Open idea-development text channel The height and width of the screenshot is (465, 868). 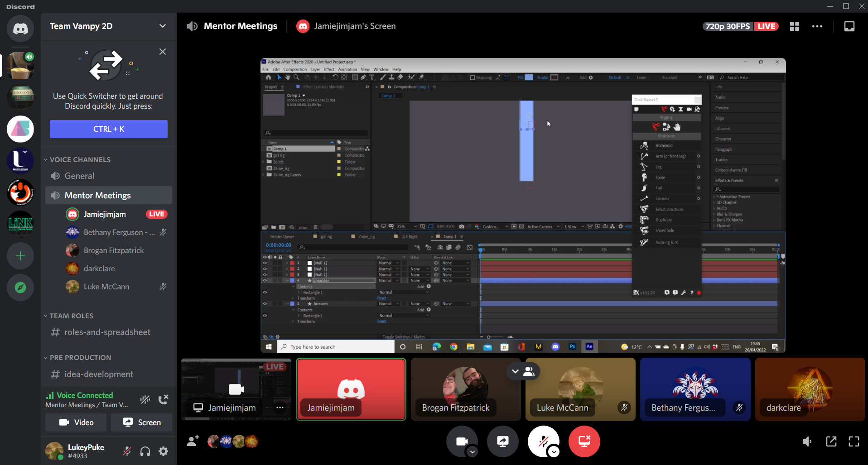(x=109, y=374)
